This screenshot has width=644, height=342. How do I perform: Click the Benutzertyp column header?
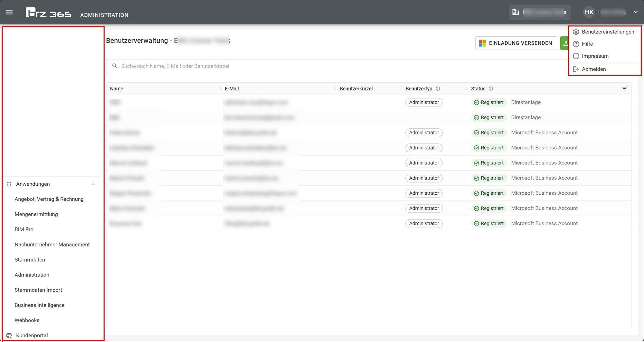pos(419,88)
